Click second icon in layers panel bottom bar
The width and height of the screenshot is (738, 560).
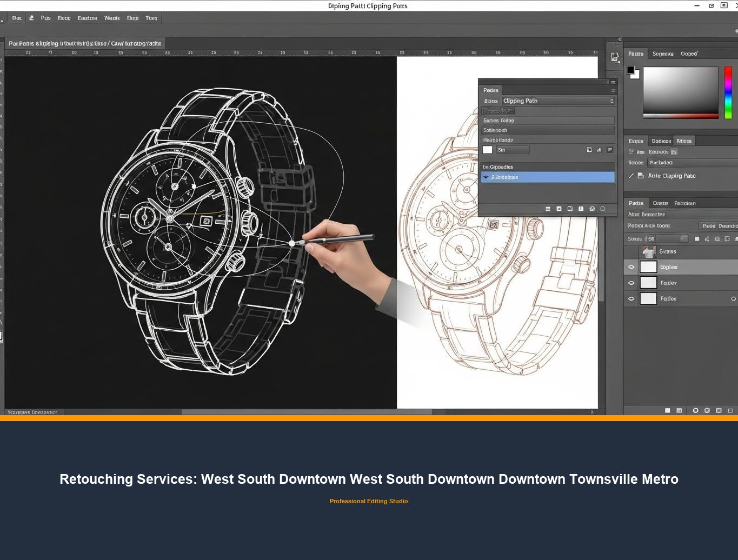[679, 411]
